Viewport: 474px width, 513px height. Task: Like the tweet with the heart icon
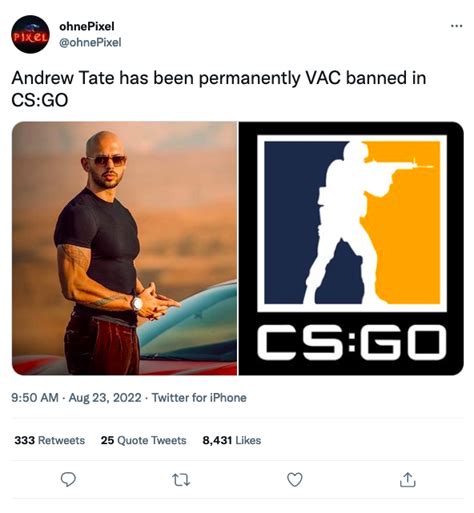[295, 480]
